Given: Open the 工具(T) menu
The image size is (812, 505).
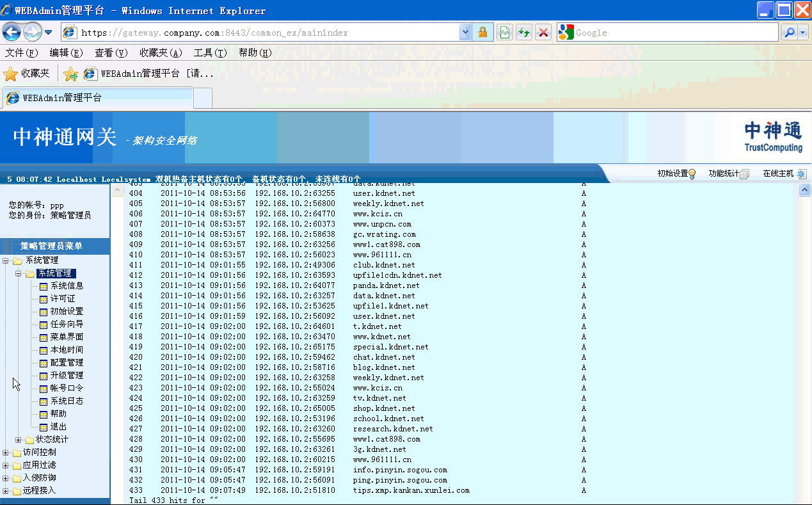Looking at the screenshot, I should [x=210, y=52].
